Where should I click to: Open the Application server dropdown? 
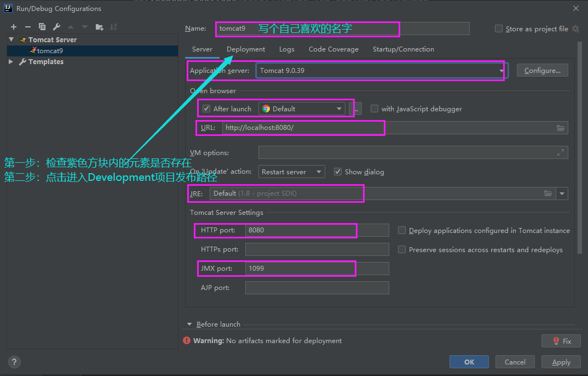click(x=382, y=71)
